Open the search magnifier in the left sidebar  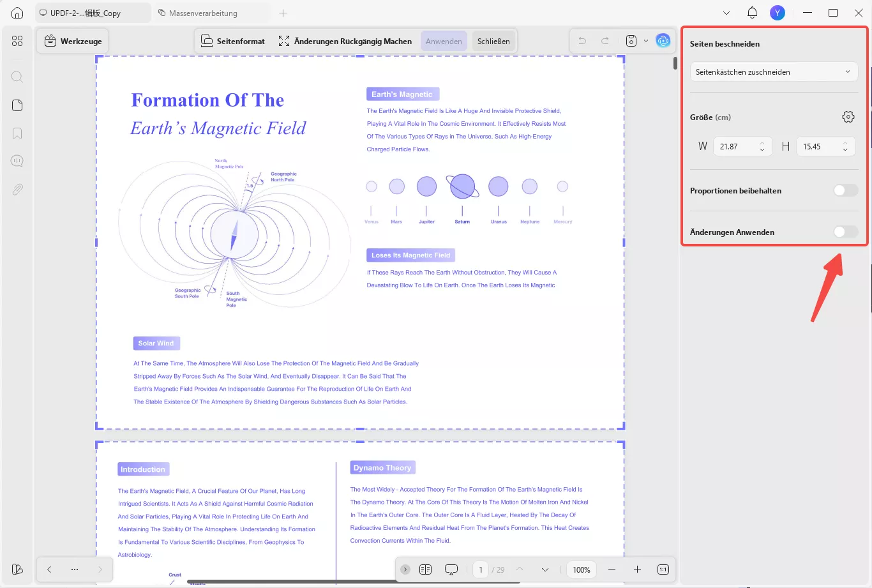[17, 77]
